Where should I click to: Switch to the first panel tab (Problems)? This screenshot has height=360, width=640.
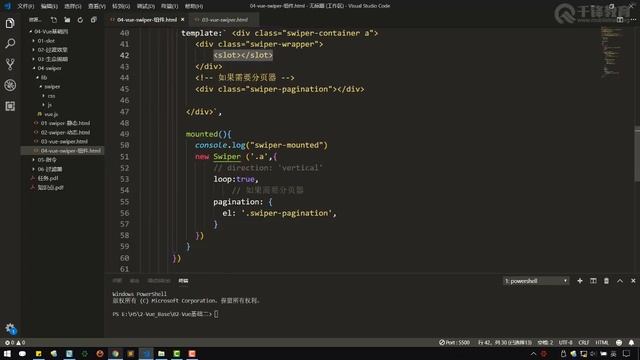(117, 281)
